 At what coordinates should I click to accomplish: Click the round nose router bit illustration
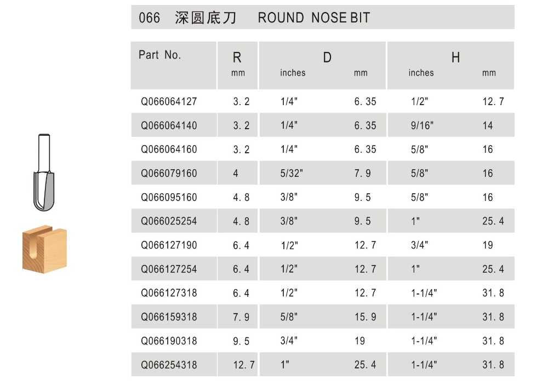[43, 172]
